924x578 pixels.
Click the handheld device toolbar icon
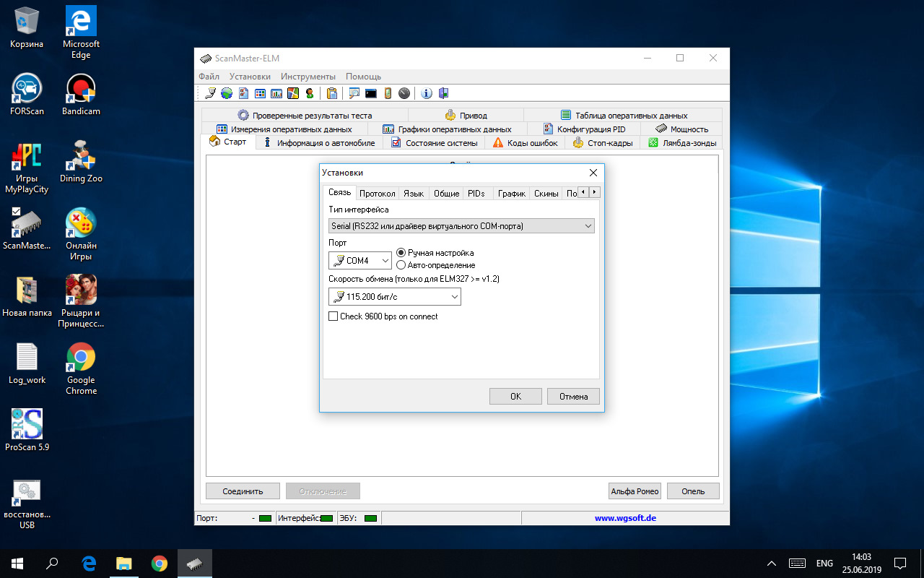pos(388,93)
